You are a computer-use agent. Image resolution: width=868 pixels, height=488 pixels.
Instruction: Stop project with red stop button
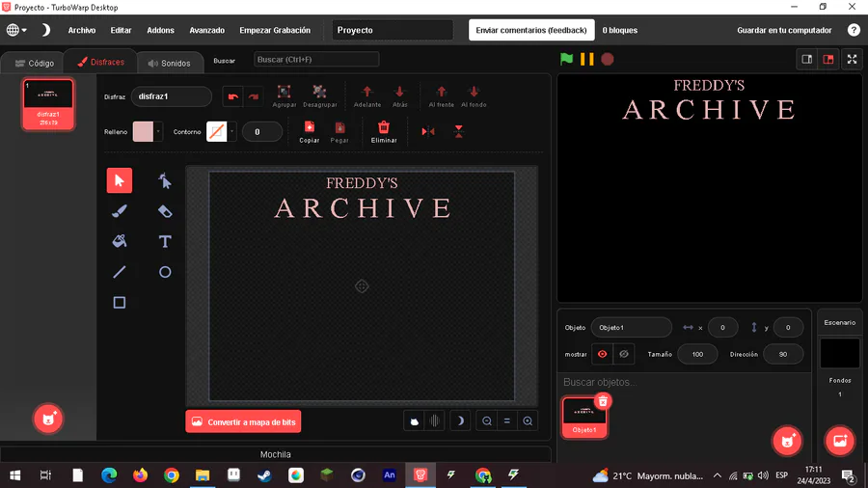[x=608, y=59]
